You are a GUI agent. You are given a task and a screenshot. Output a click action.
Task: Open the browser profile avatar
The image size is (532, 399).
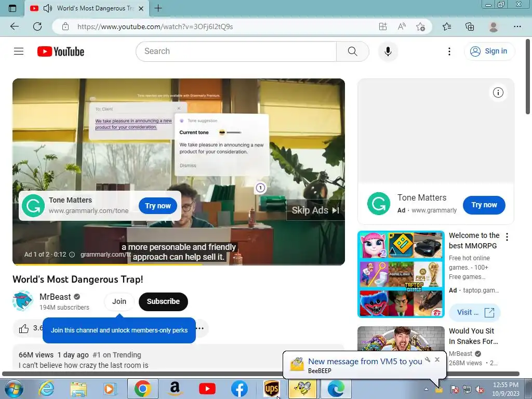[494, 26]
